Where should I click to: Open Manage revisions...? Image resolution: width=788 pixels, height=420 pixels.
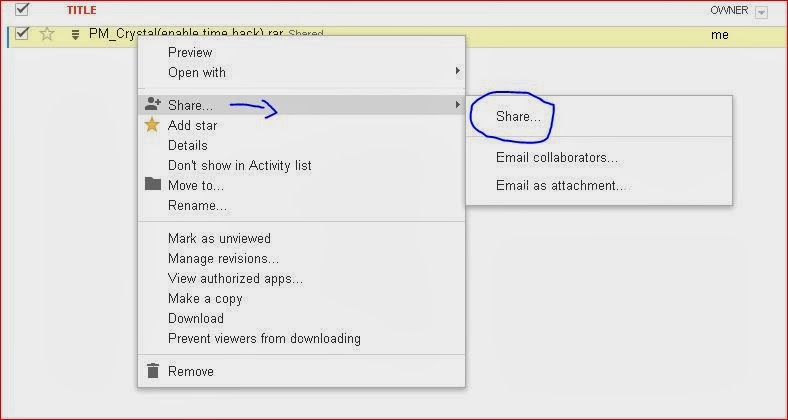tap(223, 258)
